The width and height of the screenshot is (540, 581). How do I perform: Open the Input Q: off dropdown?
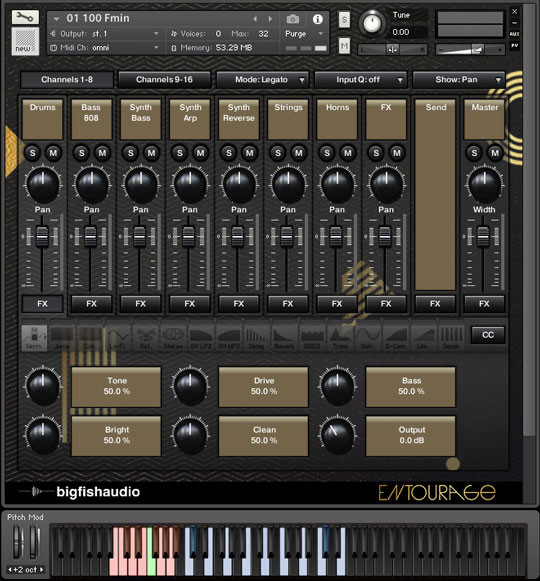[360, 80]
